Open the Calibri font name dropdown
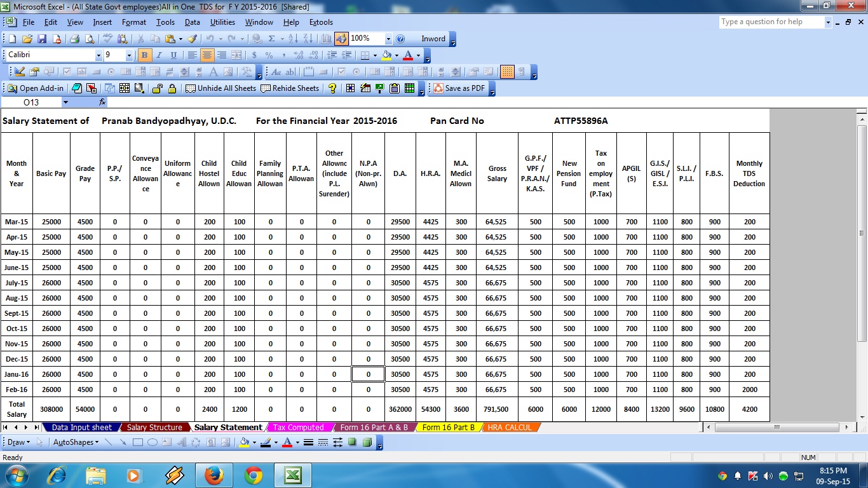 click(98, 55)
